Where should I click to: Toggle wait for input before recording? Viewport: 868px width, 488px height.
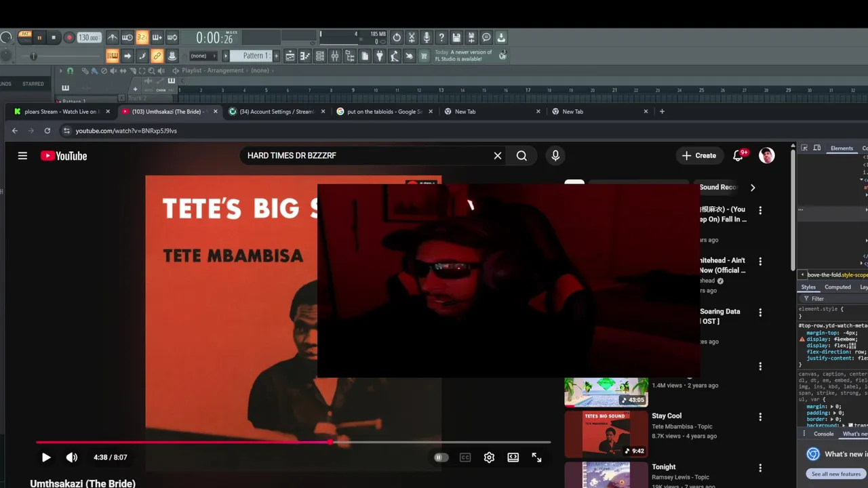pos(127,37)
